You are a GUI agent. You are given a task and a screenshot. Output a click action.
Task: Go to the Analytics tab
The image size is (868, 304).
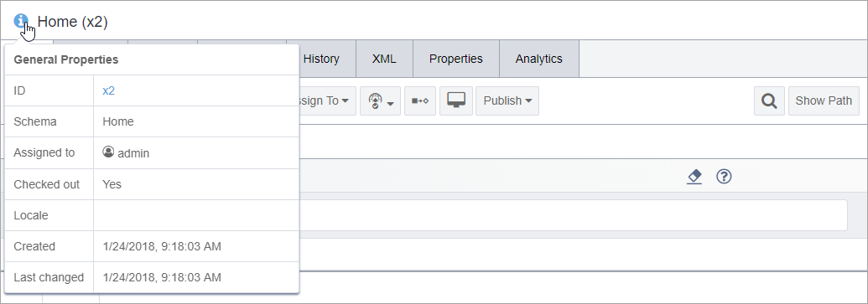pos(538,59)
